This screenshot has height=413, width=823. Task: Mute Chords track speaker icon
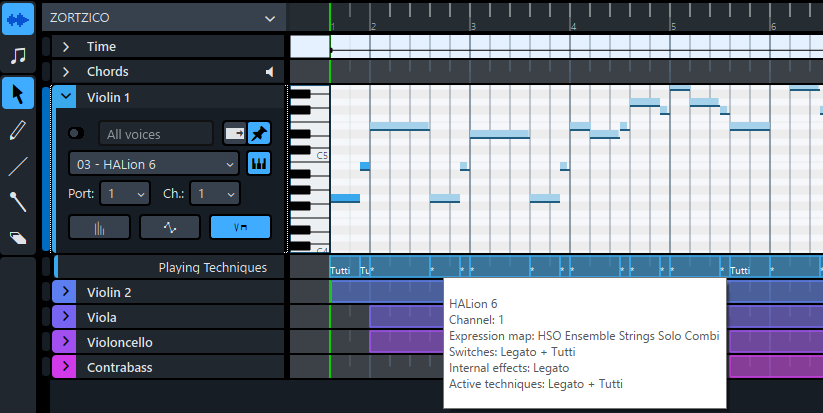click(x=270, y=72)
